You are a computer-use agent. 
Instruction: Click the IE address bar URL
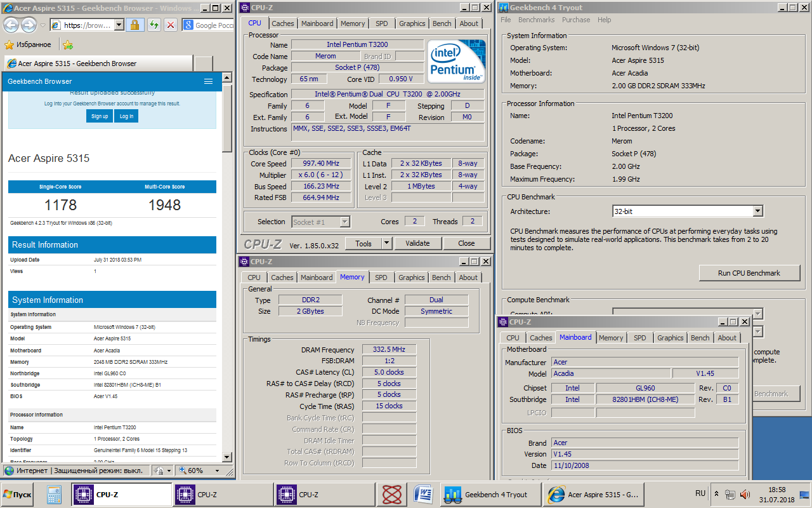tap(88, 25)
